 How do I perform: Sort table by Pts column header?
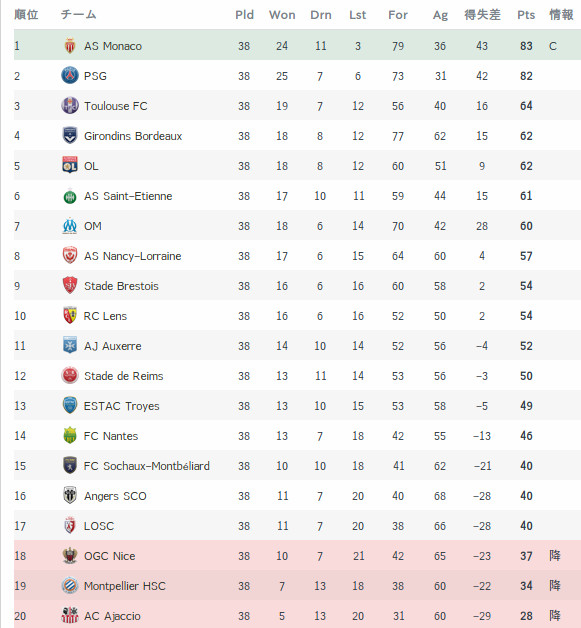[x=526, y=15]
